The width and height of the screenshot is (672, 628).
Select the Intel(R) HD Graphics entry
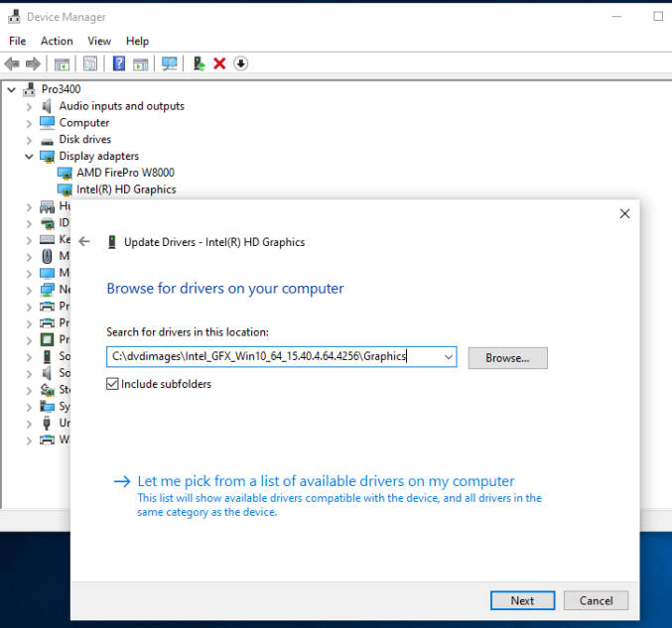point(126,189)
